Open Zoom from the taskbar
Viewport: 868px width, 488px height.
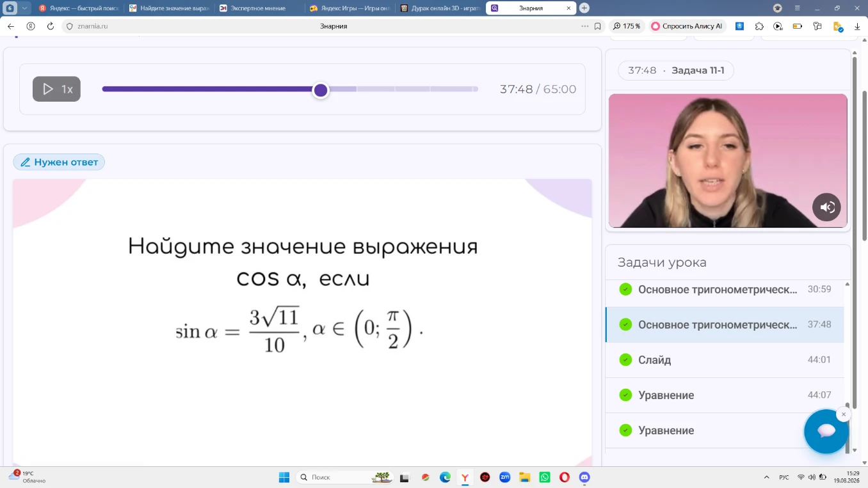(505, 477)
